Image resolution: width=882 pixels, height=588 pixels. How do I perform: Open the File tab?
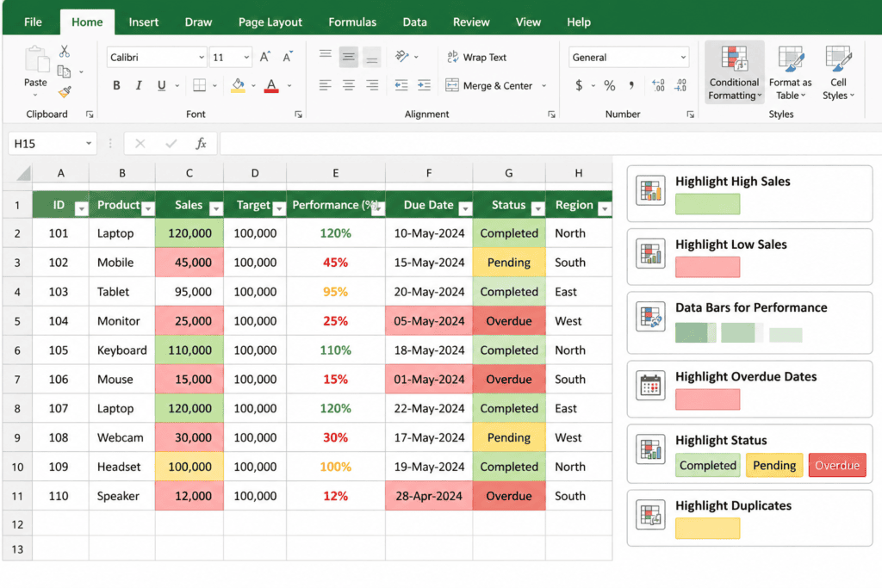coord(33,22)
